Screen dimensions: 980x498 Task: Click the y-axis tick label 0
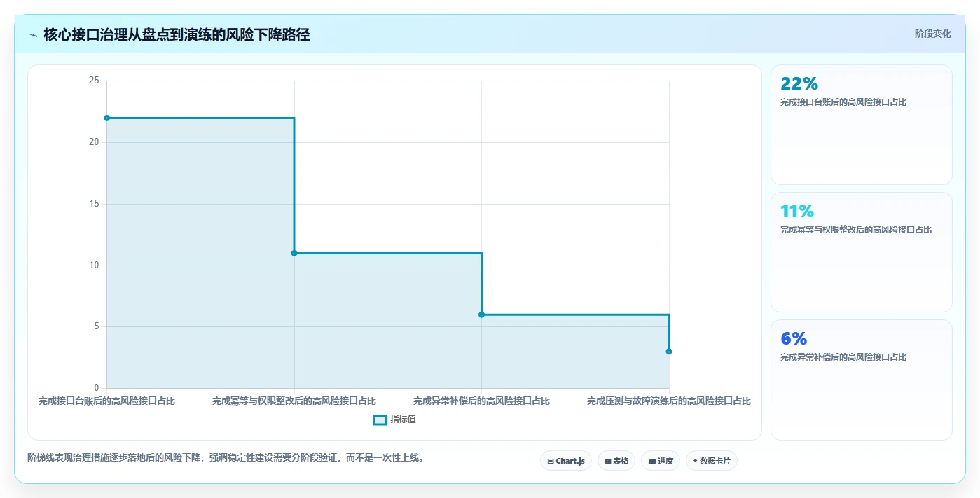(97, 388)
